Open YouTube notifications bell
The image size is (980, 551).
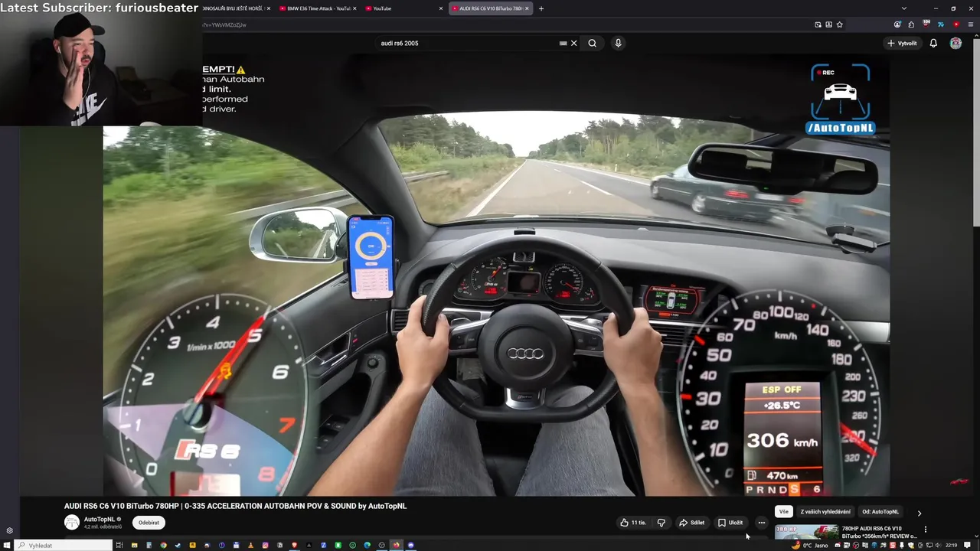[933, 44]
